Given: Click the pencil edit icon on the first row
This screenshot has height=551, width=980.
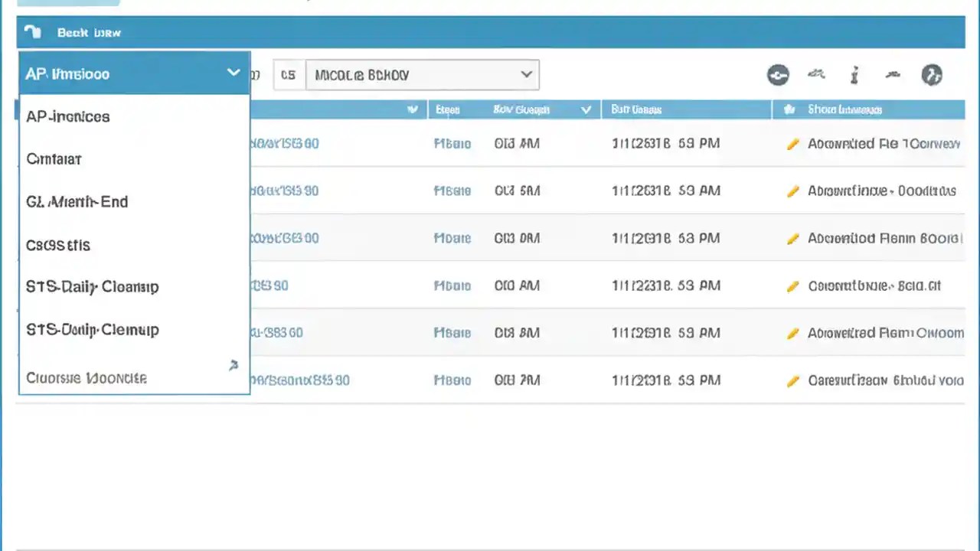Looking at the screenshot, I should [x=793, y=143].
